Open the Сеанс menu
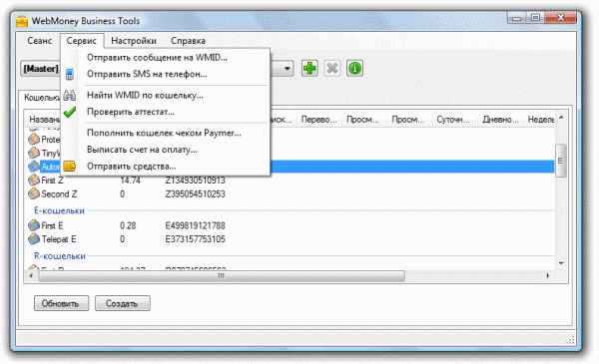The image size is (599, 364). click(39, 41)
